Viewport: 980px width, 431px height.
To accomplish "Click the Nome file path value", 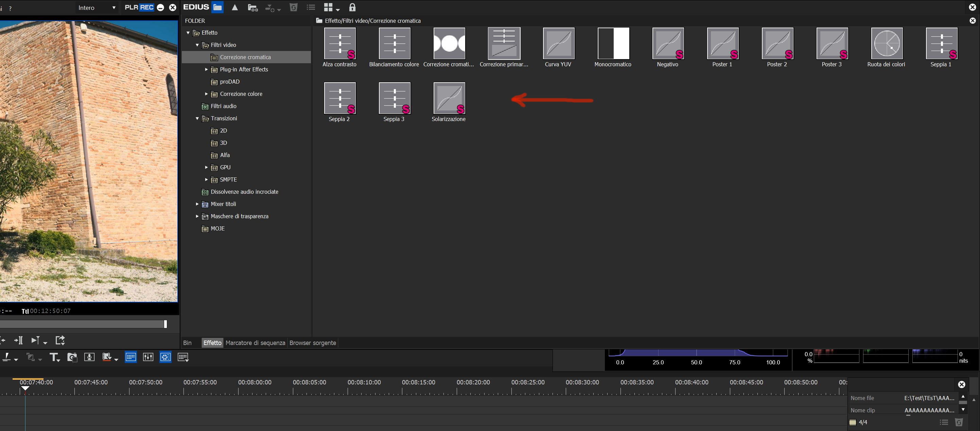I will (x=929, y=398).
